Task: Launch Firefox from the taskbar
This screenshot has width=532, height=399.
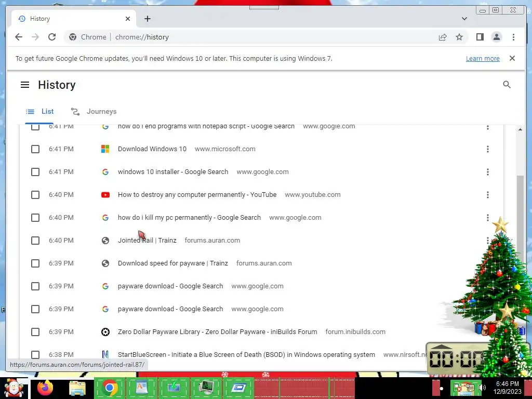Action: click(x=45, y=388)
